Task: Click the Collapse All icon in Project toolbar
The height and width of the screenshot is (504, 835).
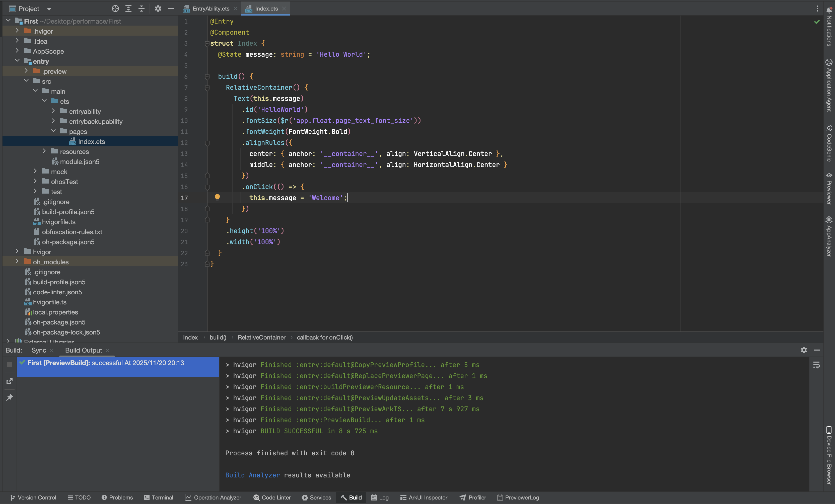Action: click(142, 9)
